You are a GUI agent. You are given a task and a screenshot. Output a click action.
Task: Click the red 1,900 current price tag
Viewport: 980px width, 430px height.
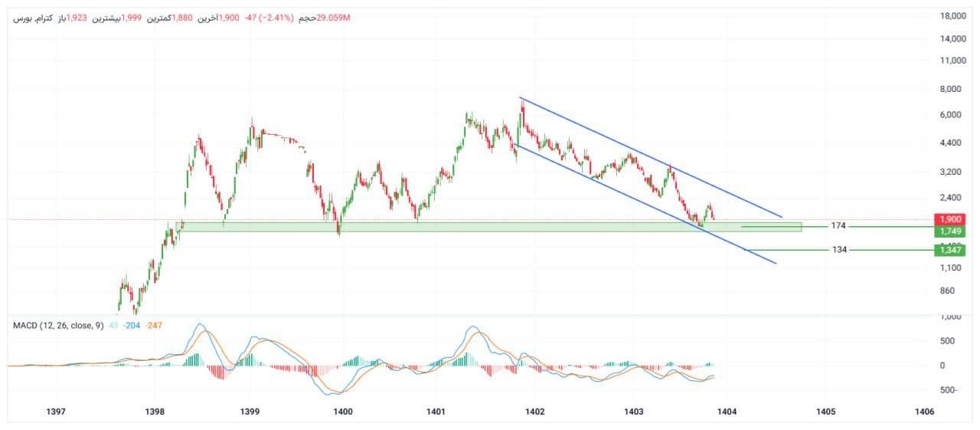[948, 219]
